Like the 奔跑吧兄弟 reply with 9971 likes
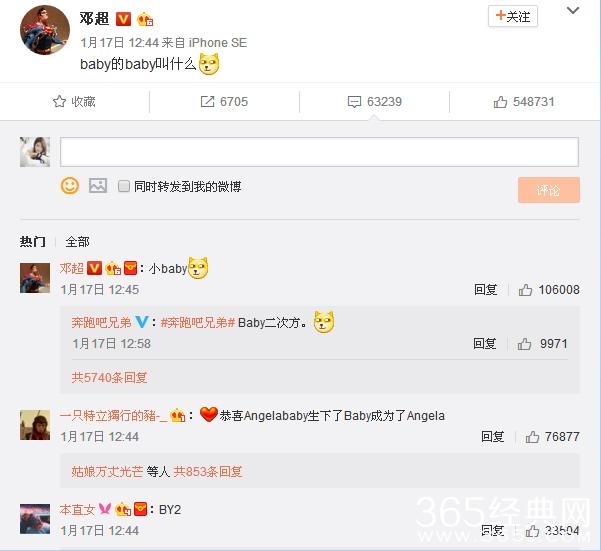This screenshot has height=551, width=601. [524, 344]
